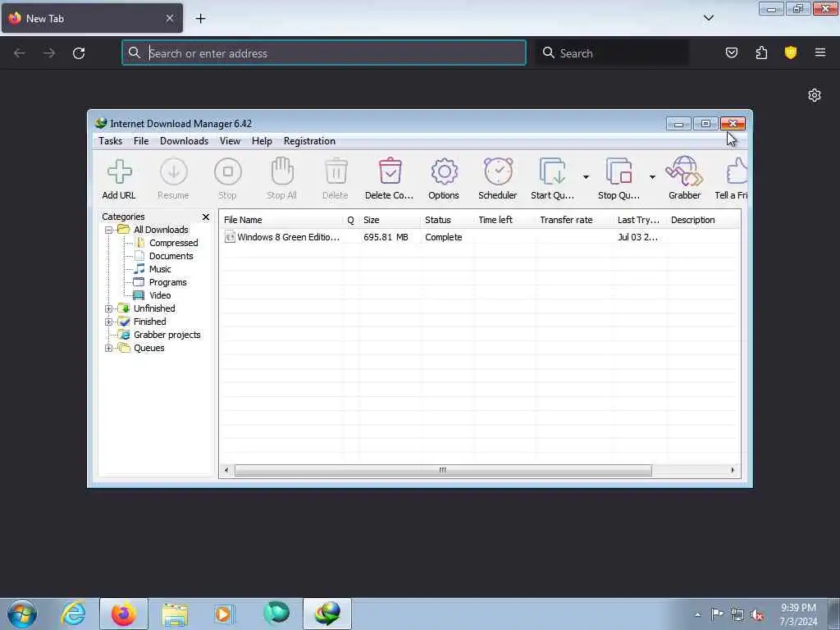Select the Music category
This screenshot has height=630, width=840.
point(160,269)
